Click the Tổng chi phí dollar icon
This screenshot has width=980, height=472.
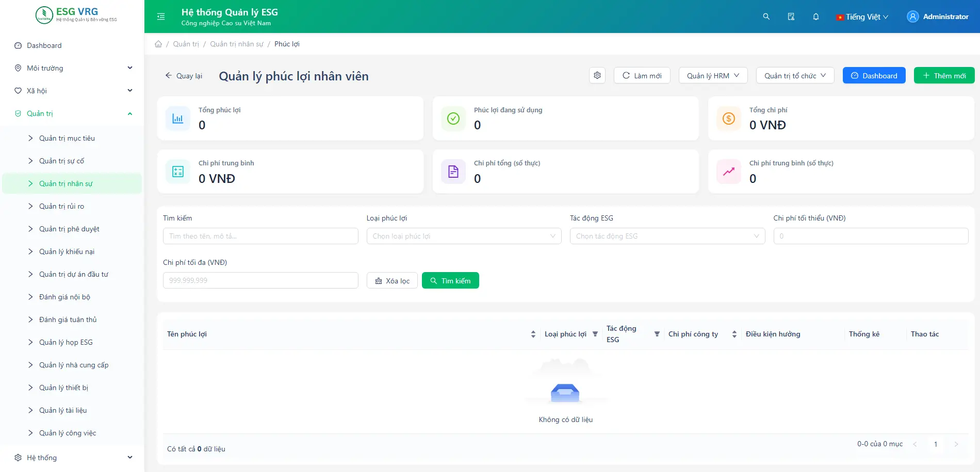(x=729, y=119)
